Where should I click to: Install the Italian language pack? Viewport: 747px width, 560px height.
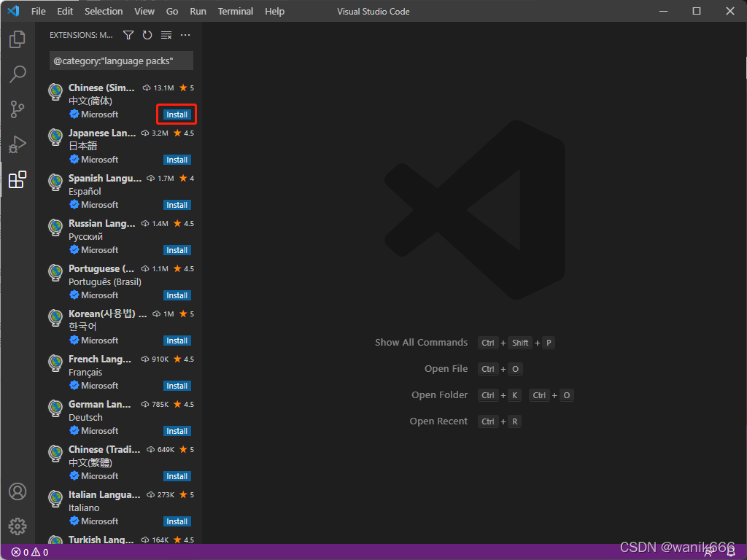[x=177, y=522]
